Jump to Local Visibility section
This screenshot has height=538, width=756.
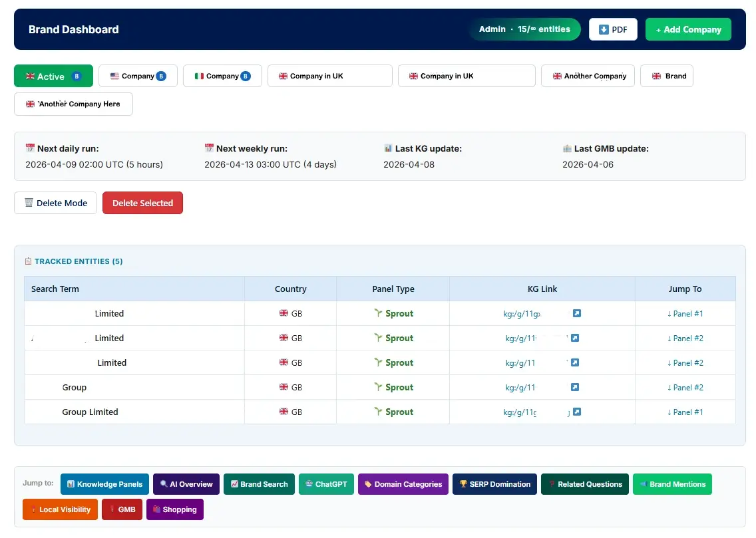(61, 509)
